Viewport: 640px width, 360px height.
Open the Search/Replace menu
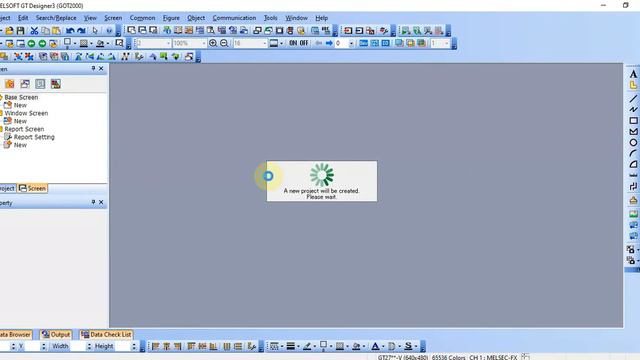56,18
